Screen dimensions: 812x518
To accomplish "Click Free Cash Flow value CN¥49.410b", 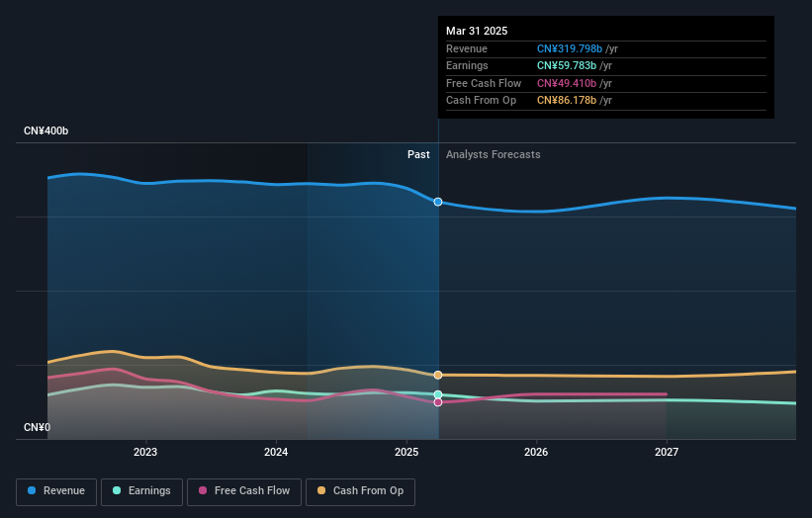I will (x=567, y=83).
